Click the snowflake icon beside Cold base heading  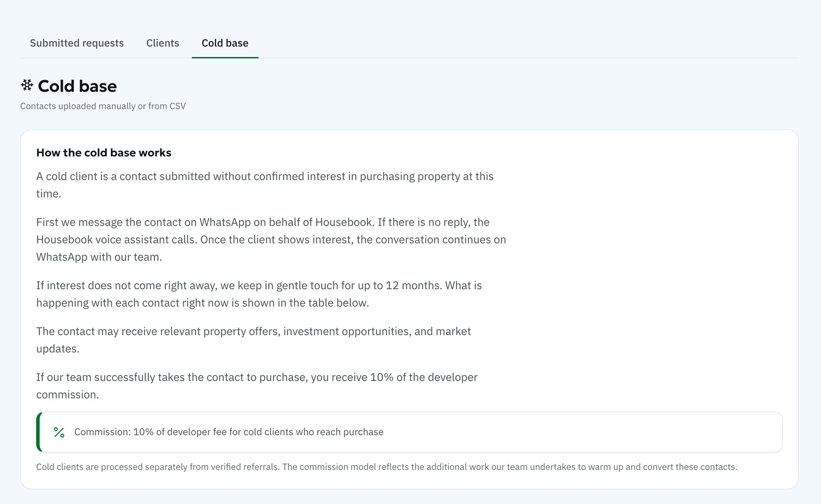[27, 85]
